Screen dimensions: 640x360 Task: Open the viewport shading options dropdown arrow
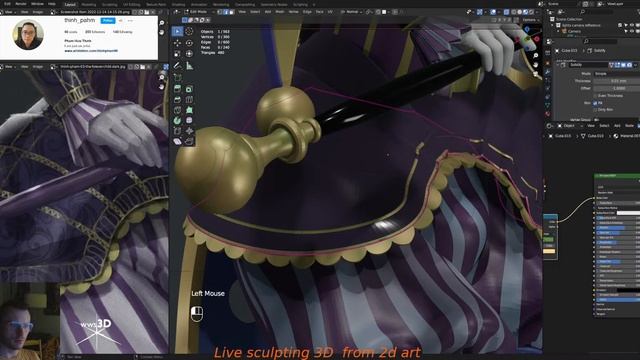click(537, 12)
